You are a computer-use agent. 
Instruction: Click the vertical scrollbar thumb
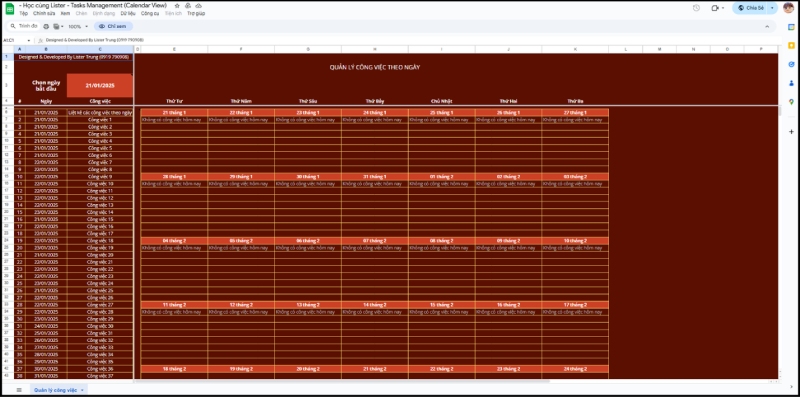(x=780, y=112)
